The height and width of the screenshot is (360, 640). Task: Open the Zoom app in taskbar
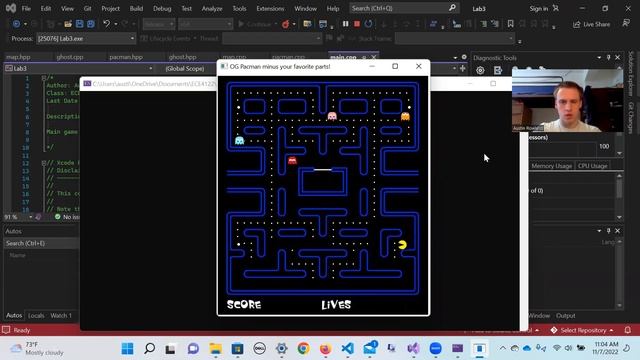(436, 349)
